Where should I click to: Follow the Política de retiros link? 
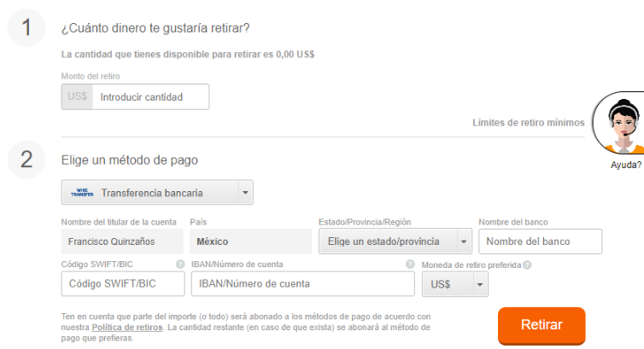pyautogui.click(x=126, y=328)
